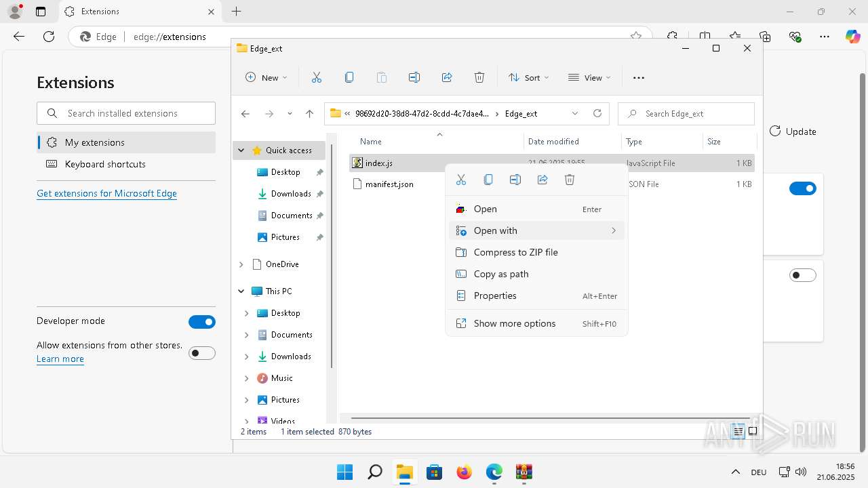The image size is (868, 488).
Task: Toggle Allow extensions from other stores
Action: point(202,353)
